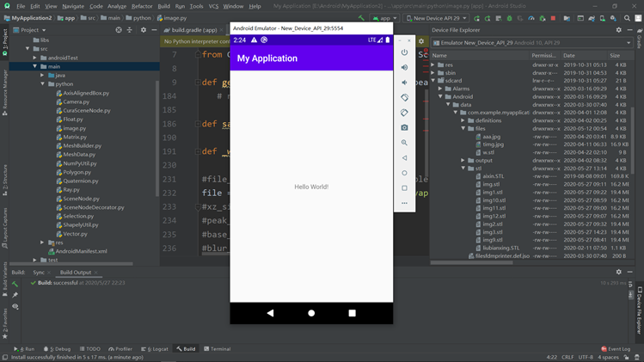Open the Refactor menu

click(142, 6)
